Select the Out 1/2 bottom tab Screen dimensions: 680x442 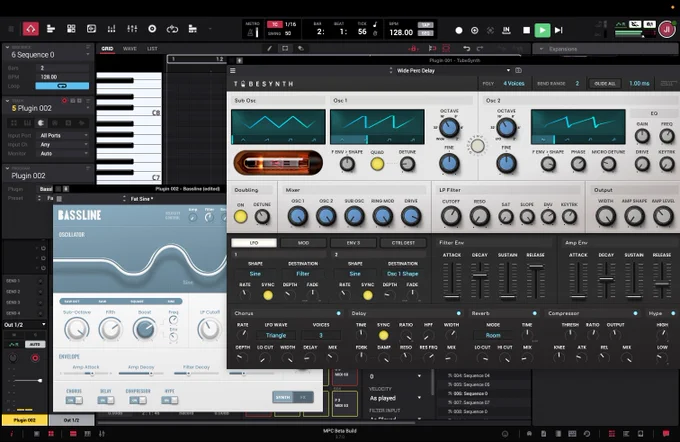(x=72, y=420)
